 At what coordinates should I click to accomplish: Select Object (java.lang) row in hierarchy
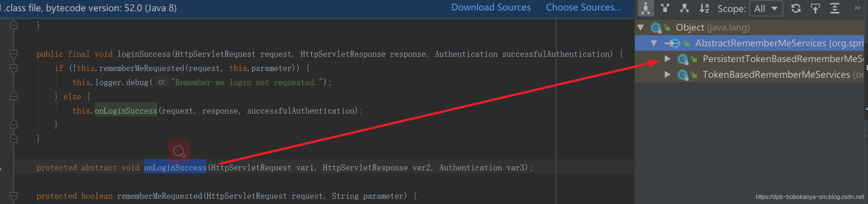pyautogui.click(x=749, y=27)
